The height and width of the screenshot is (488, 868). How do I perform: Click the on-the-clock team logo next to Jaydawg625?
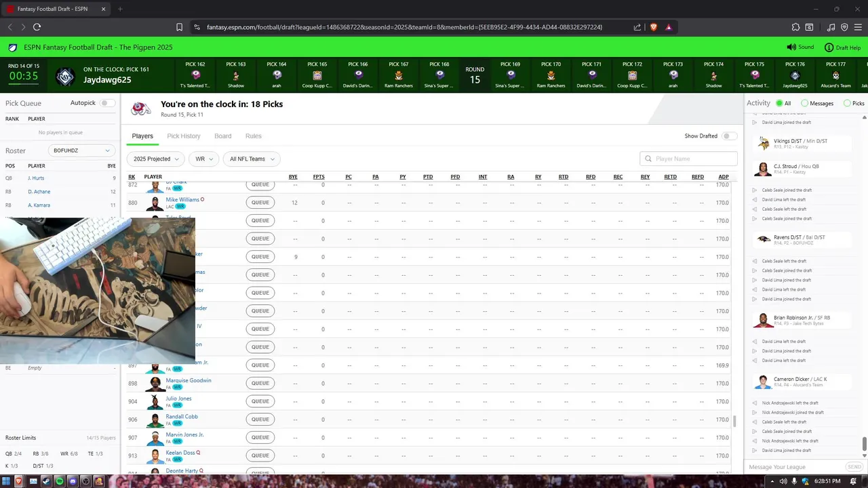pyautogui.click(x=65, y=76)
